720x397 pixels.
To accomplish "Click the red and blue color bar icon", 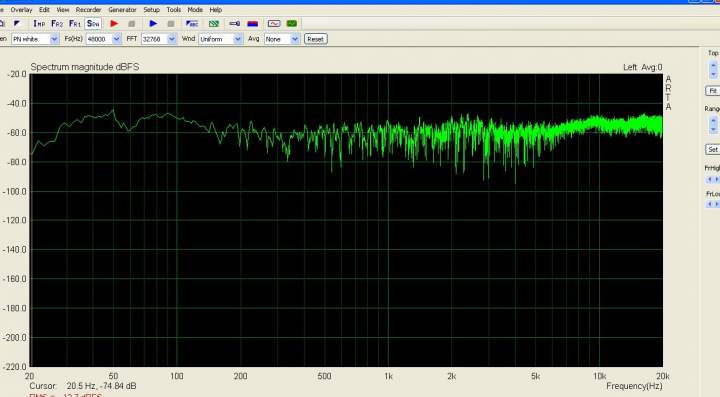I will 253,23.
